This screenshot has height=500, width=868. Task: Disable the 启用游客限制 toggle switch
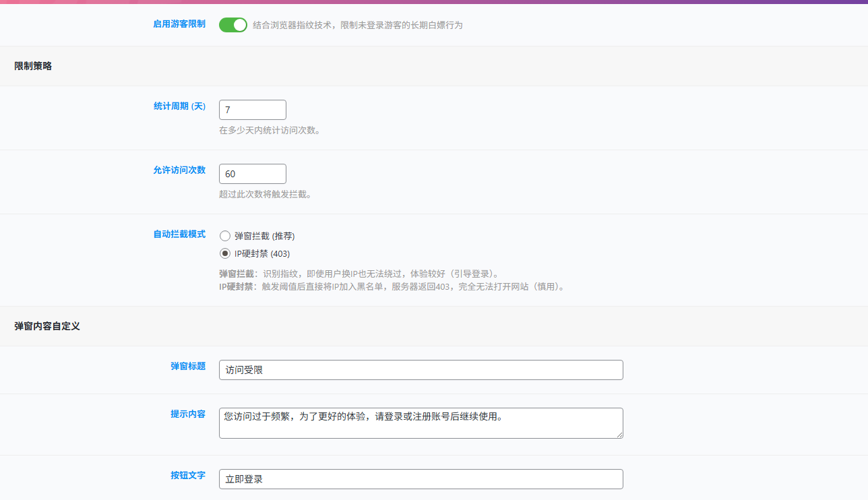(232, 24)
